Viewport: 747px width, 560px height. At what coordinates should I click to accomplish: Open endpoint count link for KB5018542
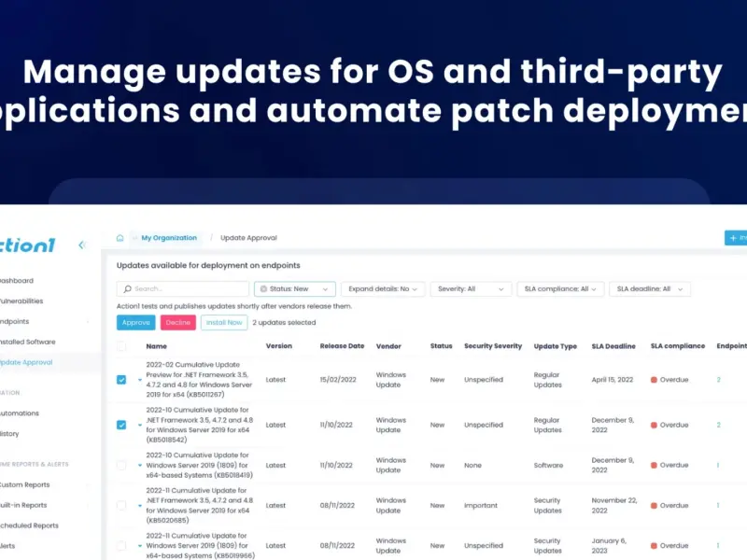718,425
